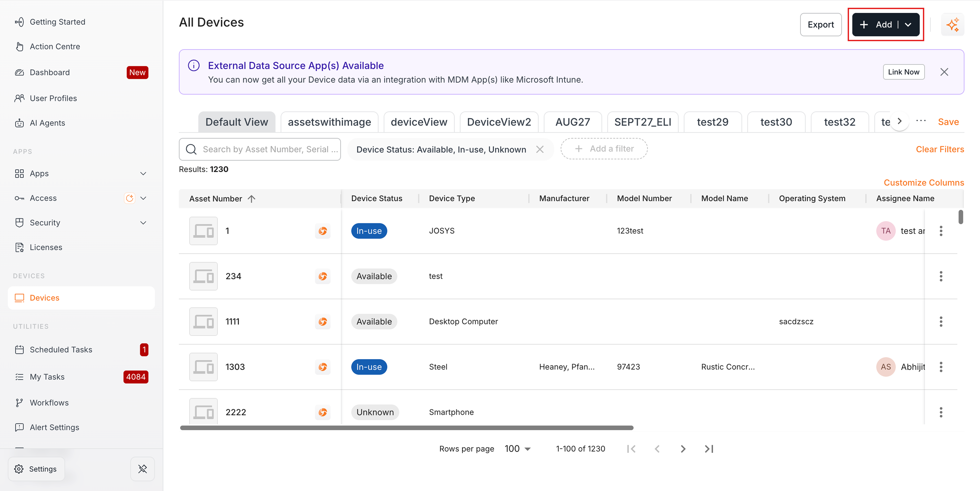
Task: Open row actions menu for asset 1303
Action: click(x=941, y=367)
